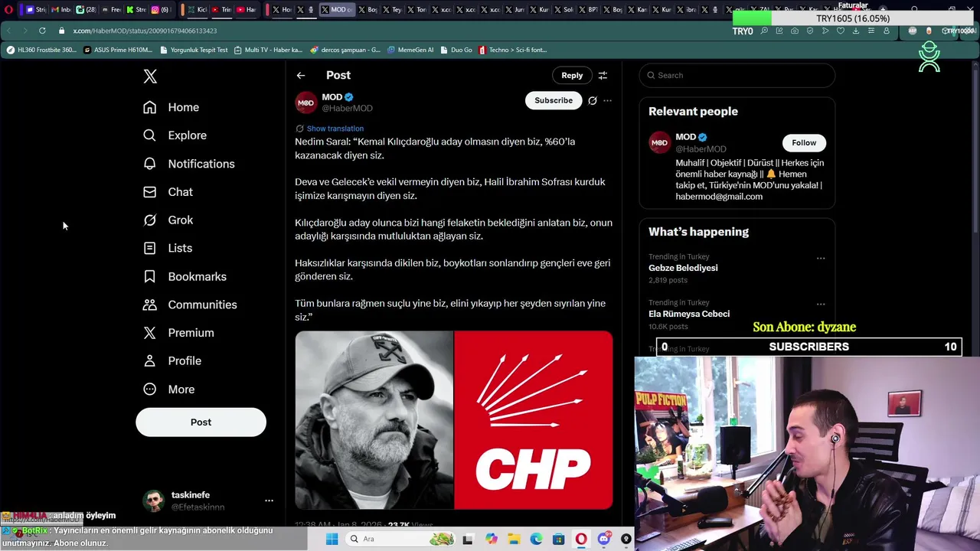
Task: Click MOD display name on the post
Action: 332,97
